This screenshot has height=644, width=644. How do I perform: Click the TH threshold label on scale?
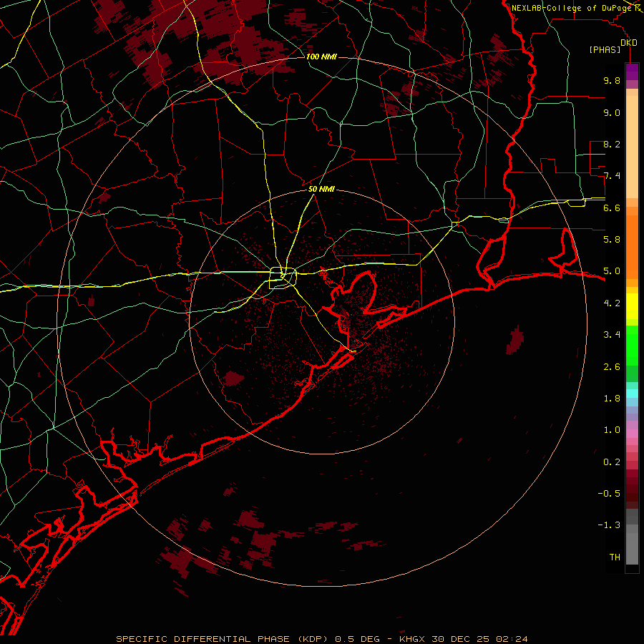[x=615, y=557]
